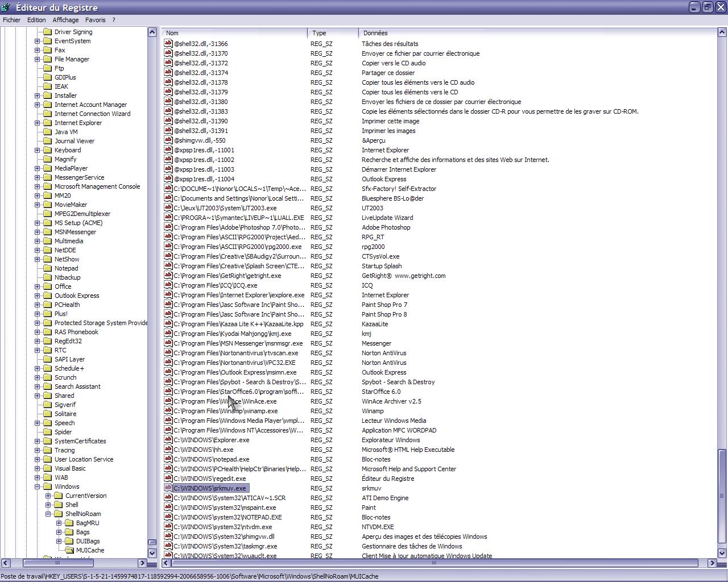Select the C:\WINDOWS\notepad.exe value name
728x582 pixels.
click(x=212, y=459)
